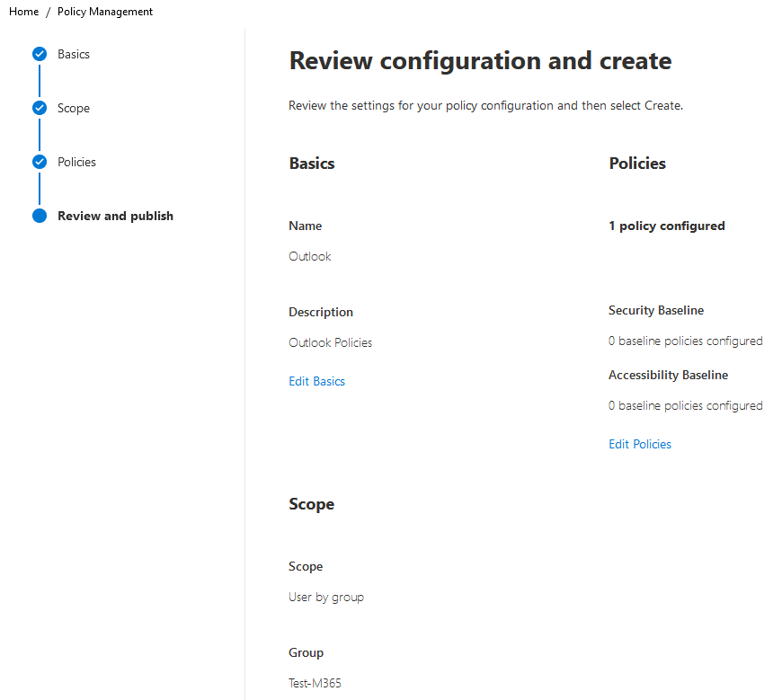The height and width of the screenshot is (700, 782).
Task: Select the Test-M365 group value
Action: [315, 683]
